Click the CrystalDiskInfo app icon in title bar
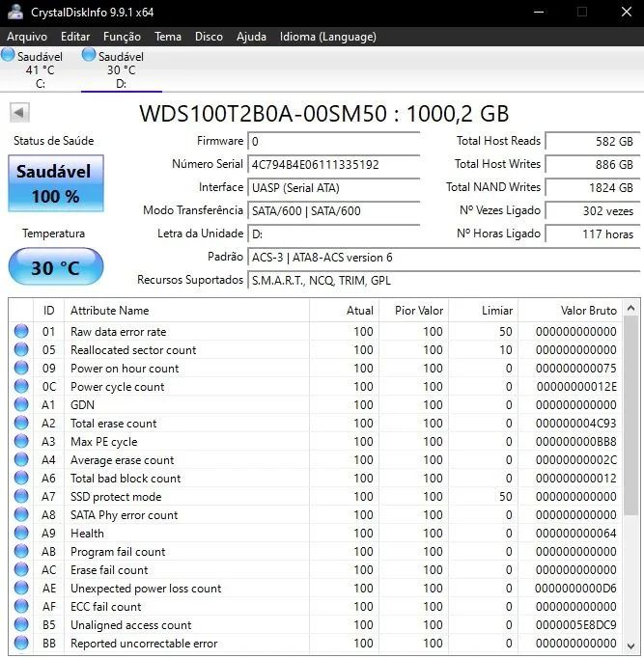This screenshot has height=659, width=644. (15, 12)
